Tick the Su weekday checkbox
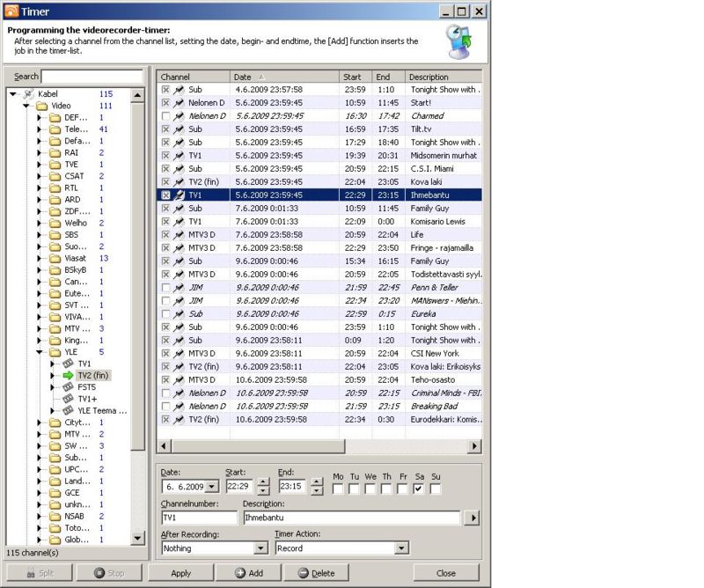Image resolution: width=704 pixels, height=588 pixels. [x=435, y=489]
